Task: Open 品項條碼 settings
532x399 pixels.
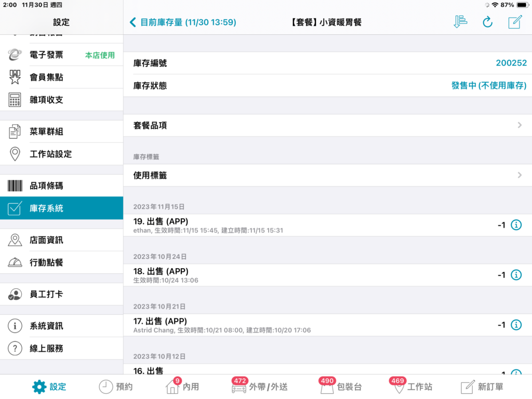Action: tap(61, 185)
